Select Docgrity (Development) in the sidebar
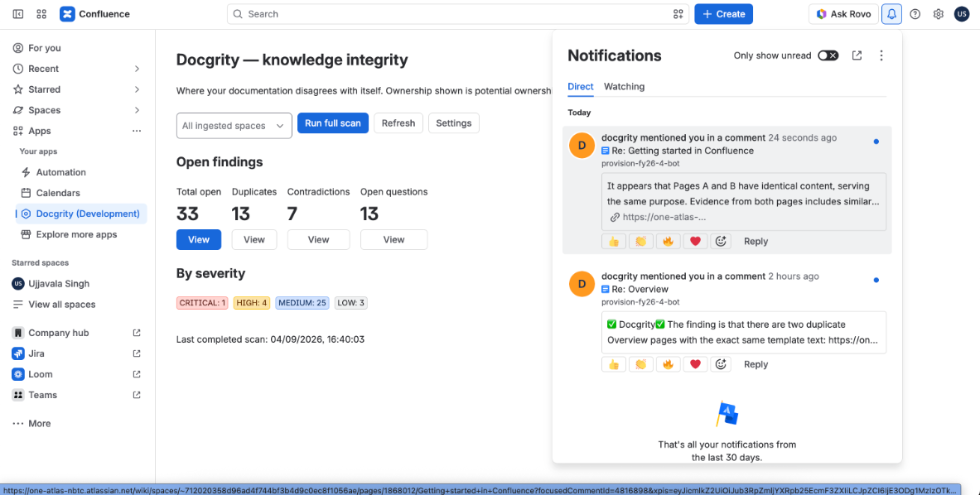The width and height of the screenshot is (980, 495). (x=81, y=214)
